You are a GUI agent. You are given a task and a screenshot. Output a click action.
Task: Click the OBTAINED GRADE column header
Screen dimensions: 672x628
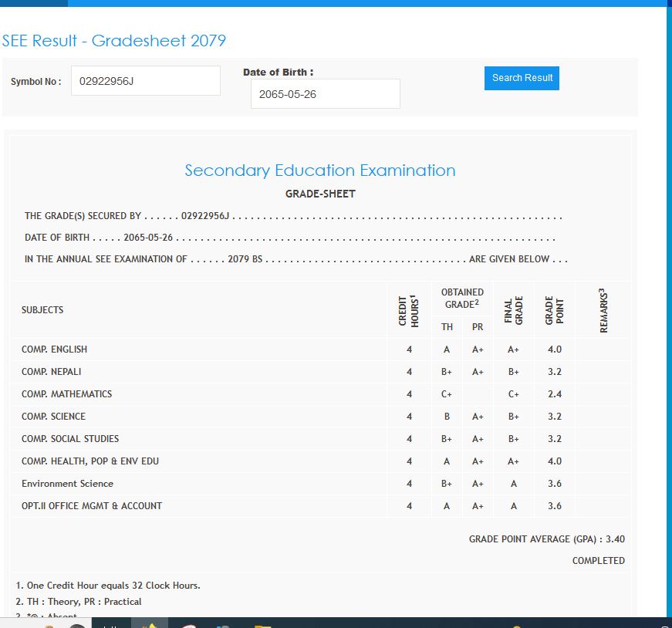click(x=462, y=298)
